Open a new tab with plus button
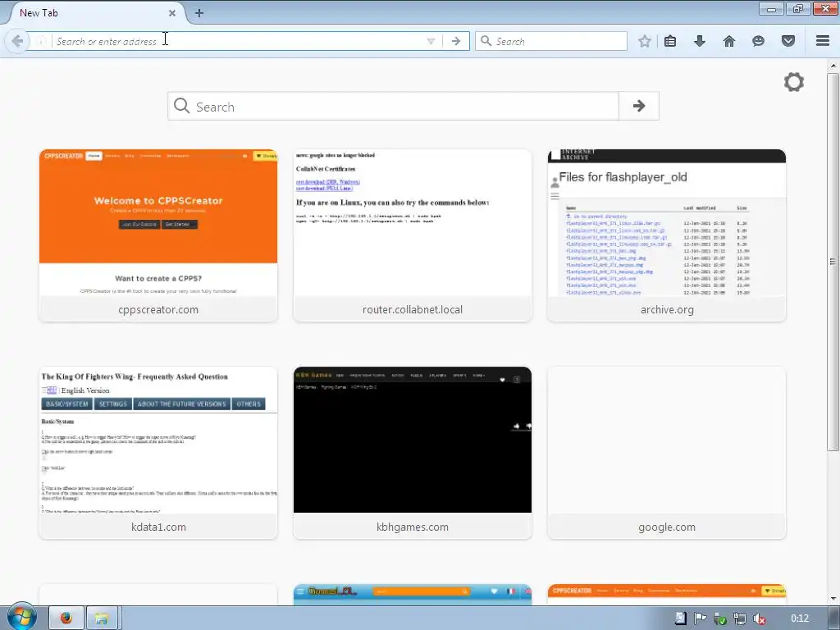 (199, 13)
